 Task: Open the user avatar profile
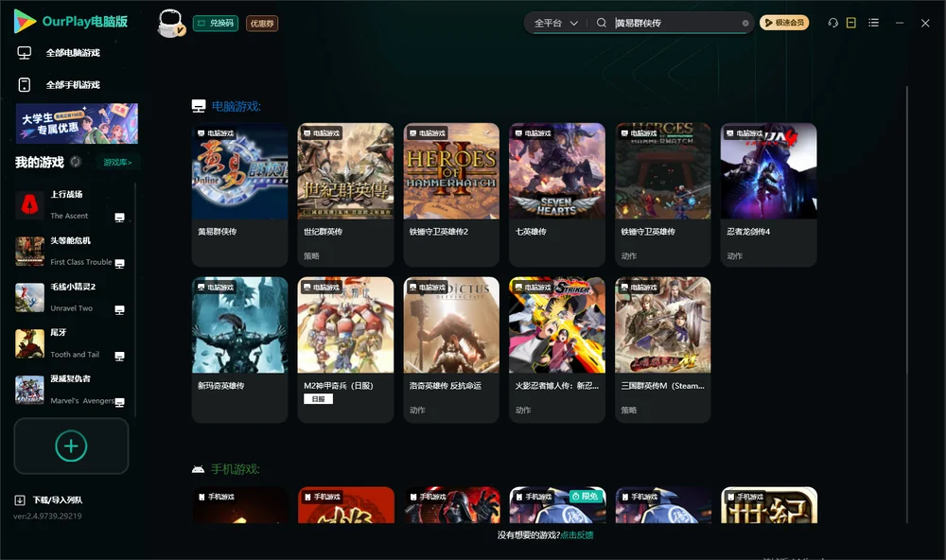click(170, 23)
